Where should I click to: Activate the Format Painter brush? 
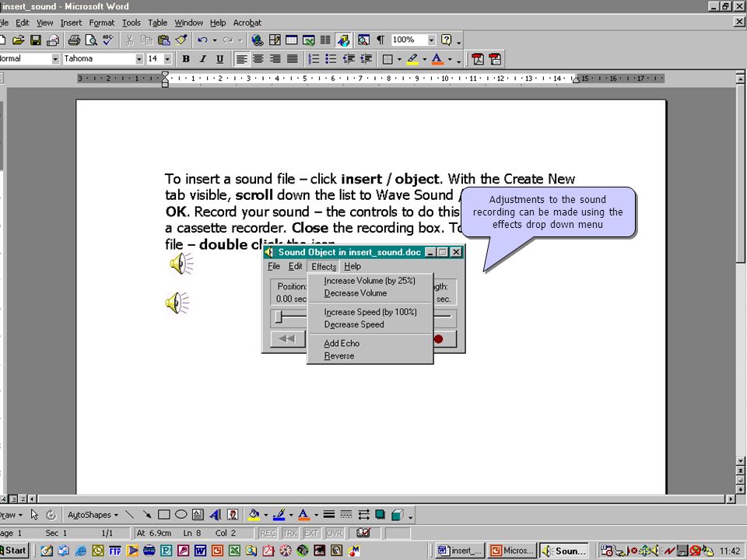181,40
